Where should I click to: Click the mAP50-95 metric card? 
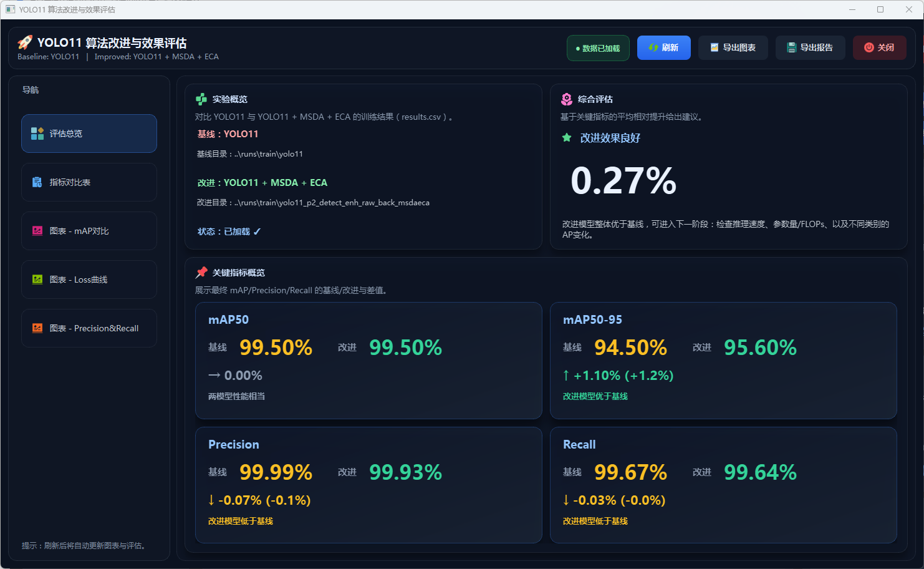(723, 361)
